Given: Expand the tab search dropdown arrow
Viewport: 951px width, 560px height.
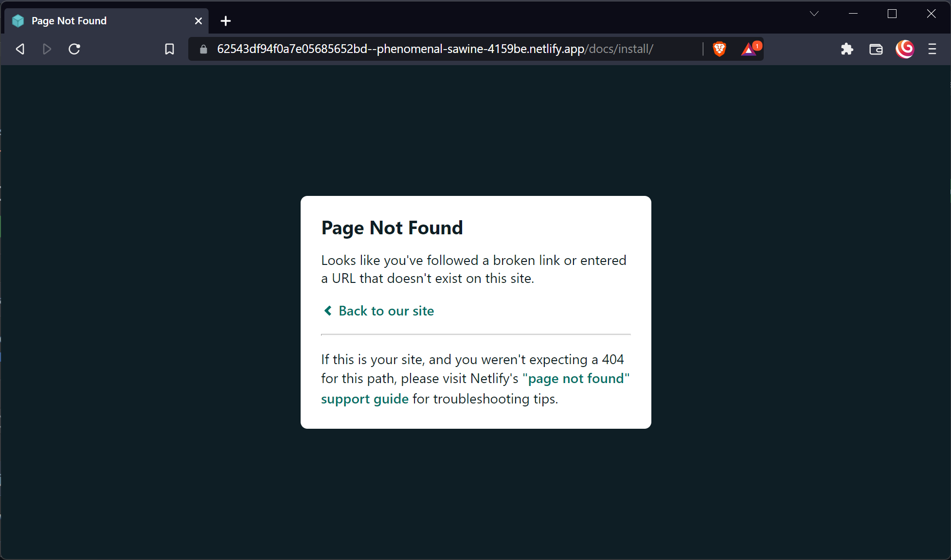Looking at the screenshot, I should (814, 14).
